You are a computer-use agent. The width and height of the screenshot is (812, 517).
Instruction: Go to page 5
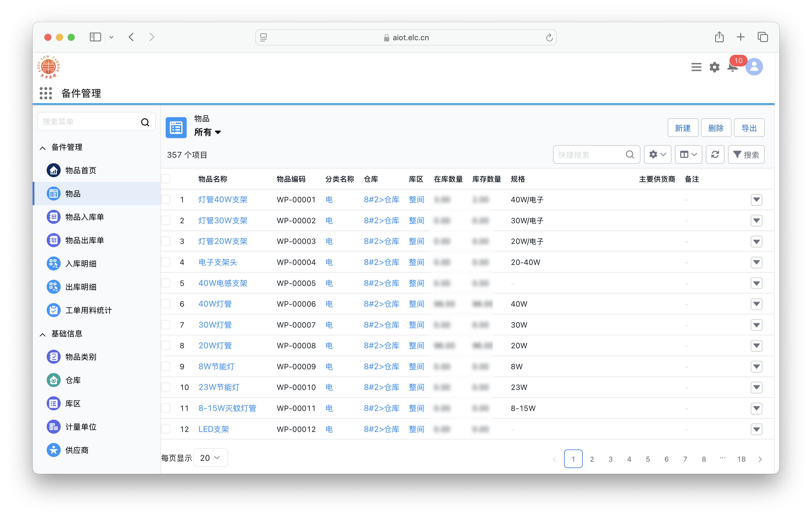click(x=648, y=459)
